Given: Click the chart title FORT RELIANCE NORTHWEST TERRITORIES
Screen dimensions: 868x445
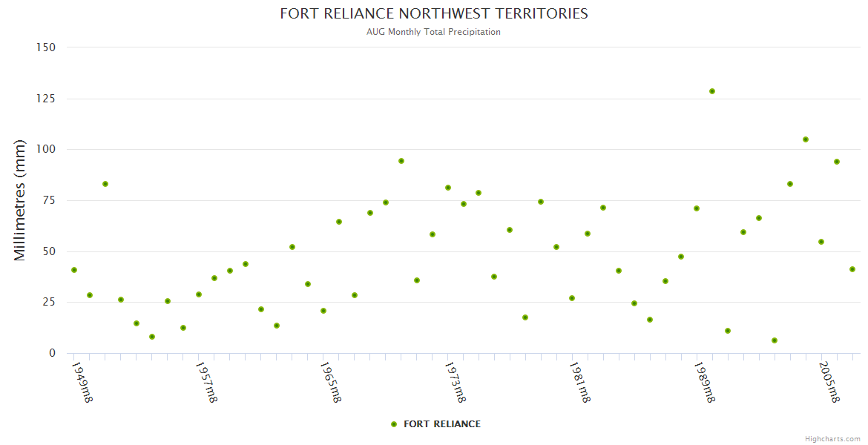Looking at the screenshot, I should 434,14.
